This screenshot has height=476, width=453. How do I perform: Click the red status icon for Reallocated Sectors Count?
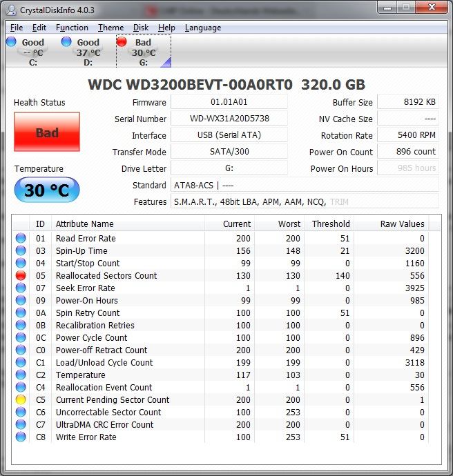(x=21, y=275)
